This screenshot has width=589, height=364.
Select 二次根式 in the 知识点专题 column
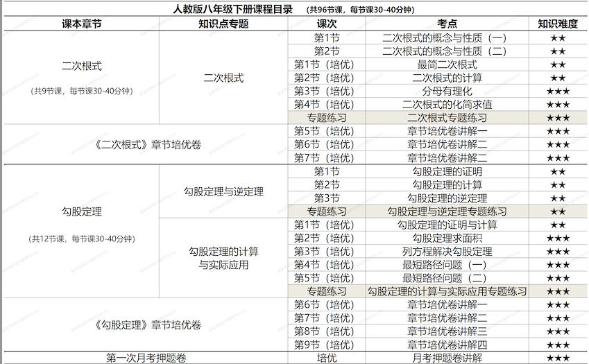pyautogui.click(x=223, y=78)
